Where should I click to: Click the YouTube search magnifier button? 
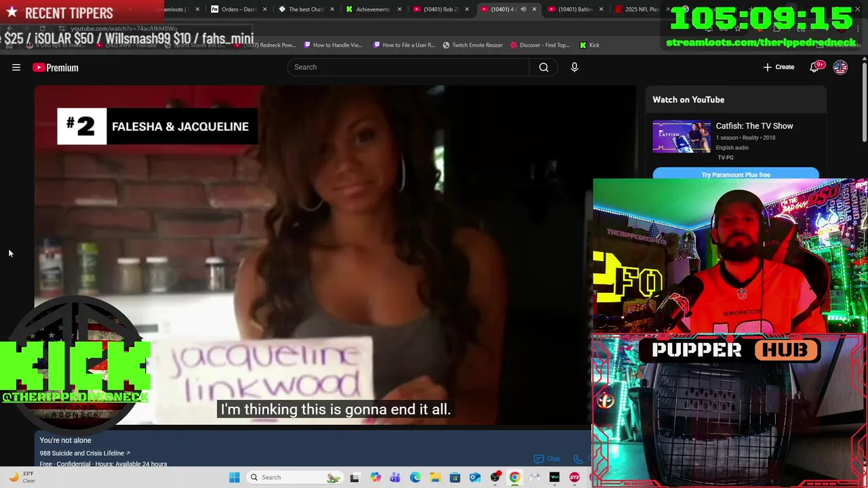click(544, 67)
